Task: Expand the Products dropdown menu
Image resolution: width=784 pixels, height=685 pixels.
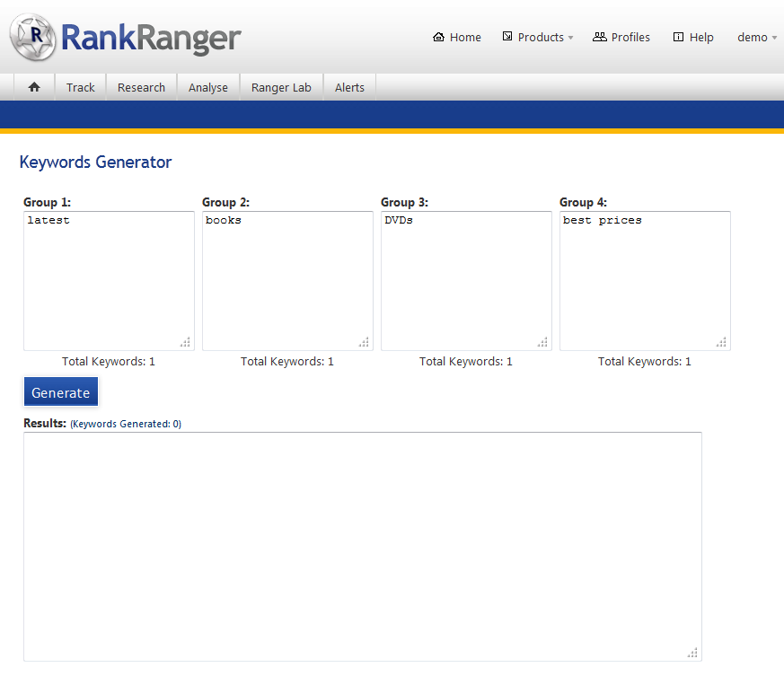Action: 538,37
